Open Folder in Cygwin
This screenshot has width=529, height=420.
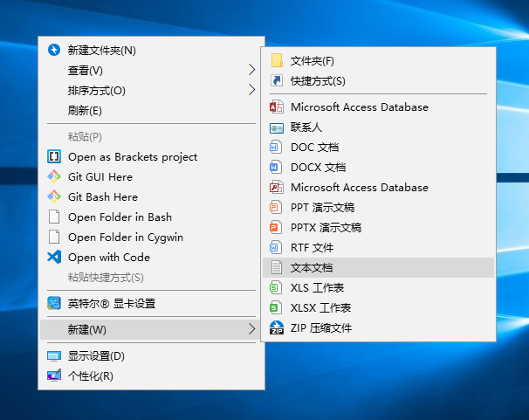[x=126, y=238]
